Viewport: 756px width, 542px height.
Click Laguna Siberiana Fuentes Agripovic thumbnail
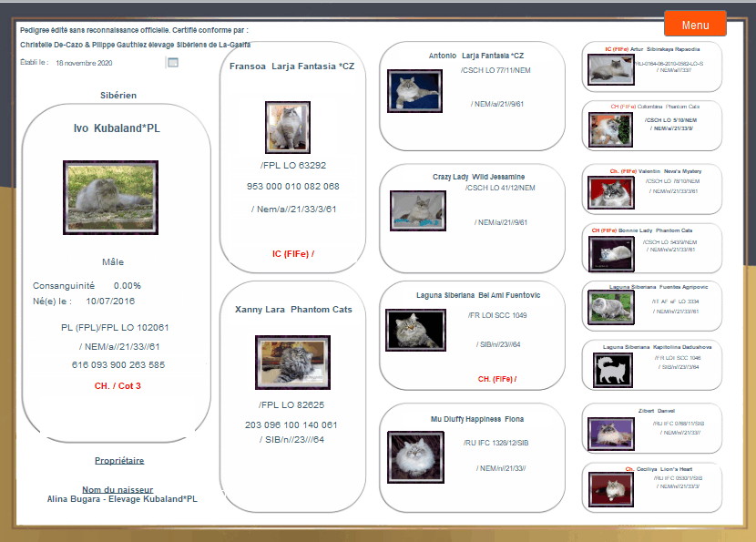[610, 309]
